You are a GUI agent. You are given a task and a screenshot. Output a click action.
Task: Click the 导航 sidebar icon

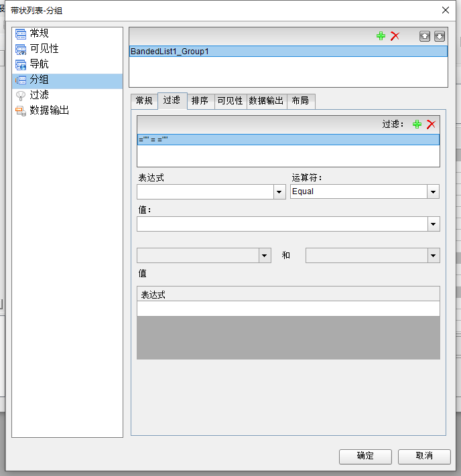click(21, 65)
